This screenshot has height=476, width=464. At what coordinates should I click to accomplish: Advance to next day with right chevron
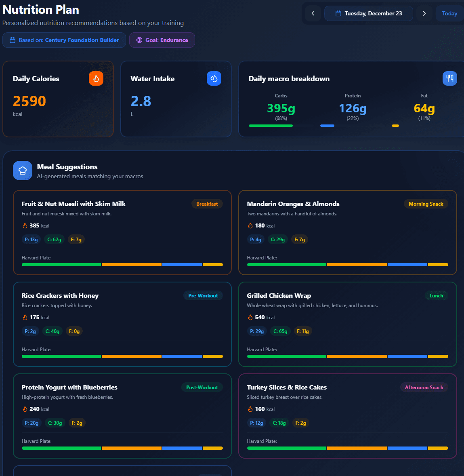coord(424,13)
